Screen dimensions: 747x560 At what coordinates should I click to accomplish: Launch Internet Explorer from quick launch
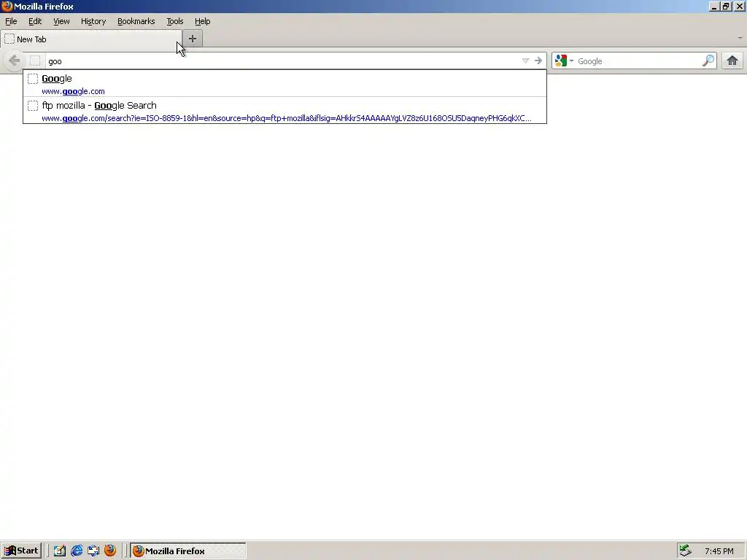pos(77,551)
